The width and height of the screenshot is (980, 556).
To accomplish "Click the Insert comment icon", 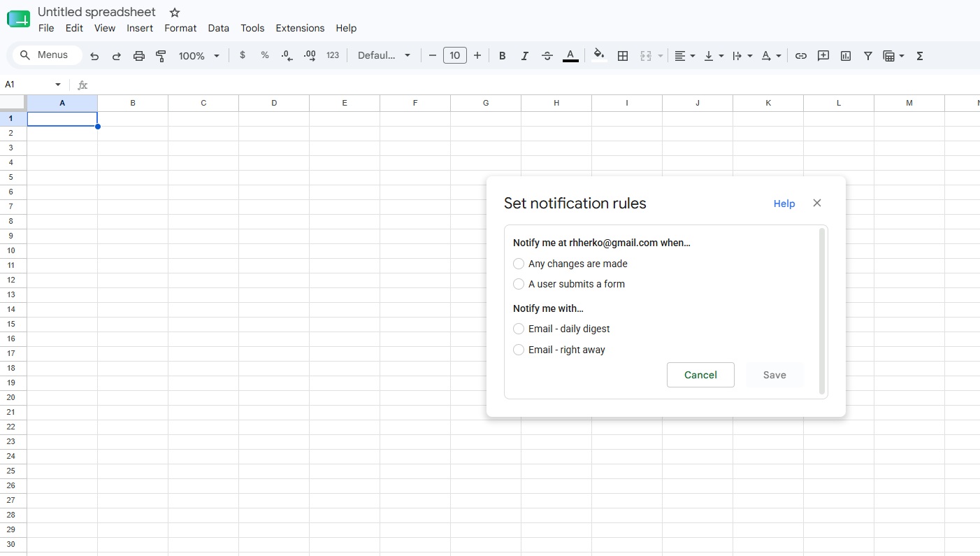I will 823,56.
